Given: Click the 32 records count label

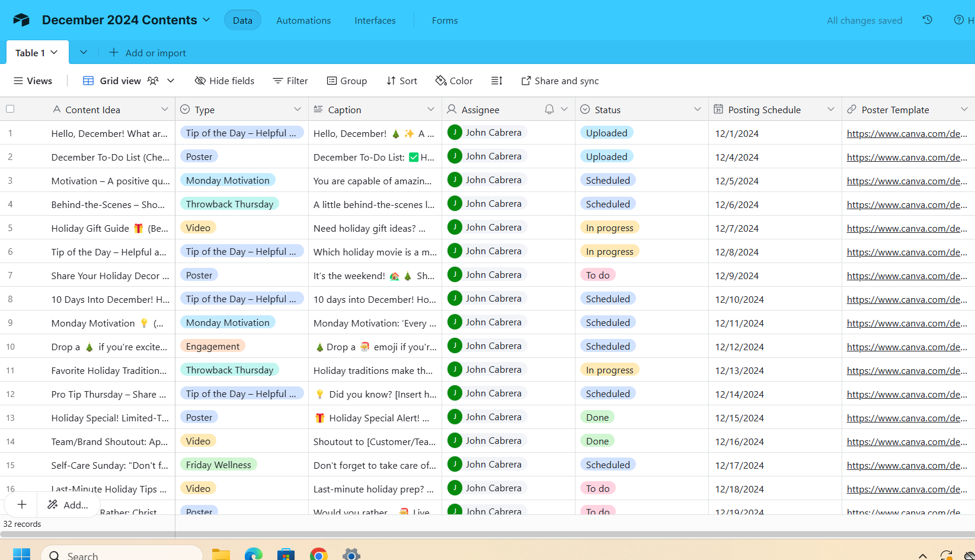Looking at the screenshot, I should (x=22, y=524).
